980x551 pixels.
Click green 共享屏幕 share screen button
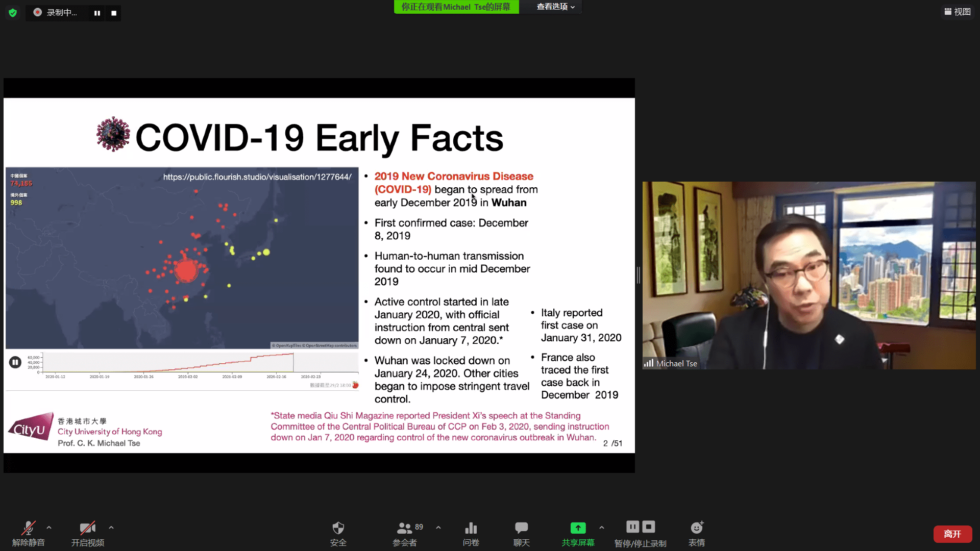(x=578, y=533)
